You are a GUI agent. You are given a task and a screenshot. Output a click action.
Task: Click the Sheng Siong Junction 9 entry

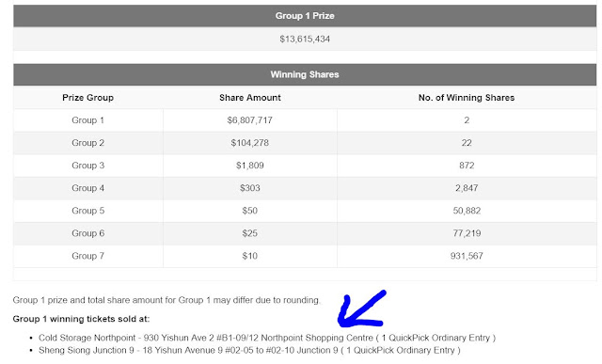pyautogui.click(x=249, y=350)
